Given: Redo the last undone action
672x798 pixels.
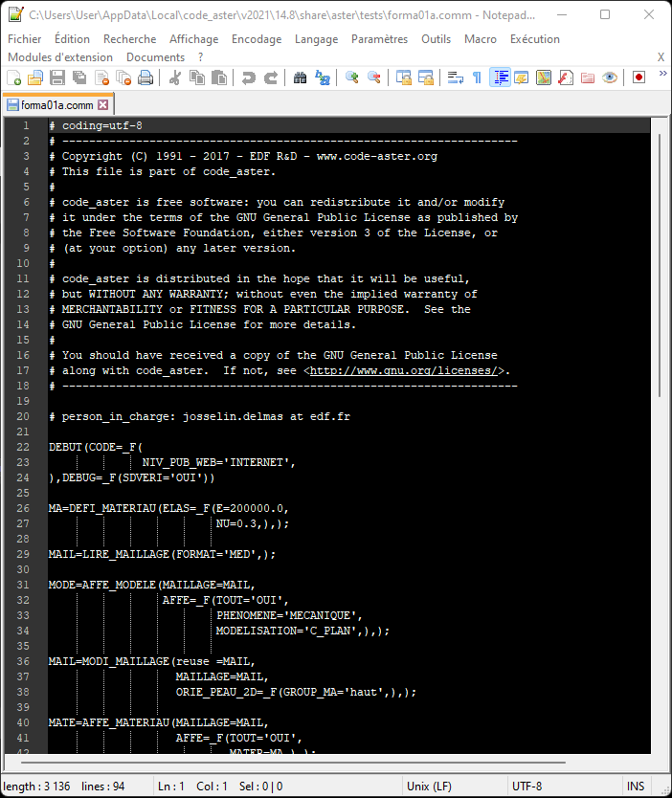Looking at the screenshot, I should (270, 78).
